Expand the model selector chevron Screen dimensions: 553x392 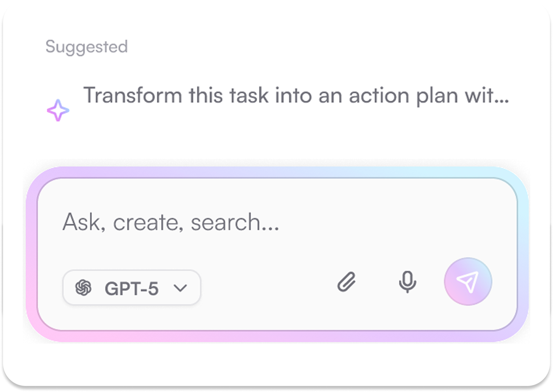181,288
